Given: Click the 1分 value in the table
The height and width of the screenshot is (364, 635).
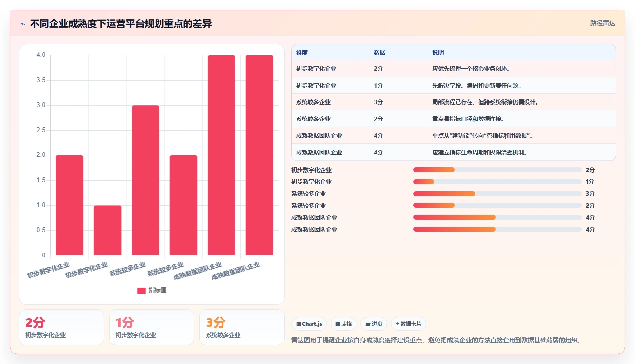Looking at the screenshot, I should tap(379, 86).
